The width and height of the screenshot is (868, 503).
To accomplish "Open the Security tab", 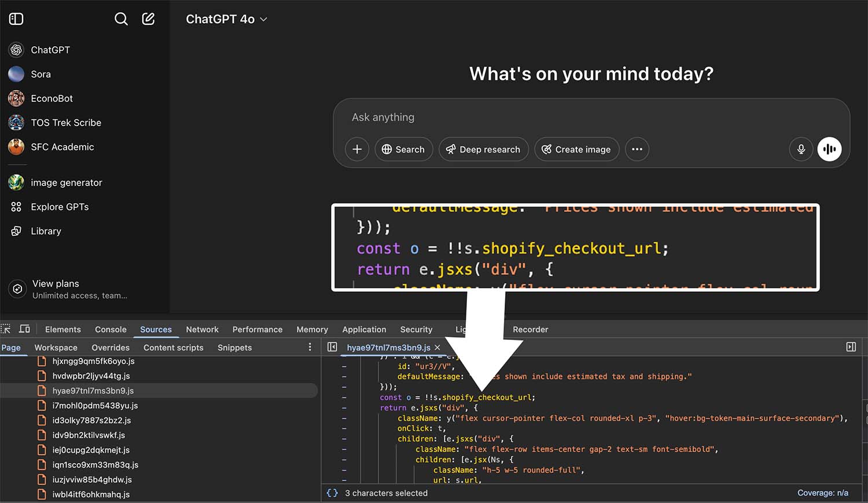I will coord(416,330).
